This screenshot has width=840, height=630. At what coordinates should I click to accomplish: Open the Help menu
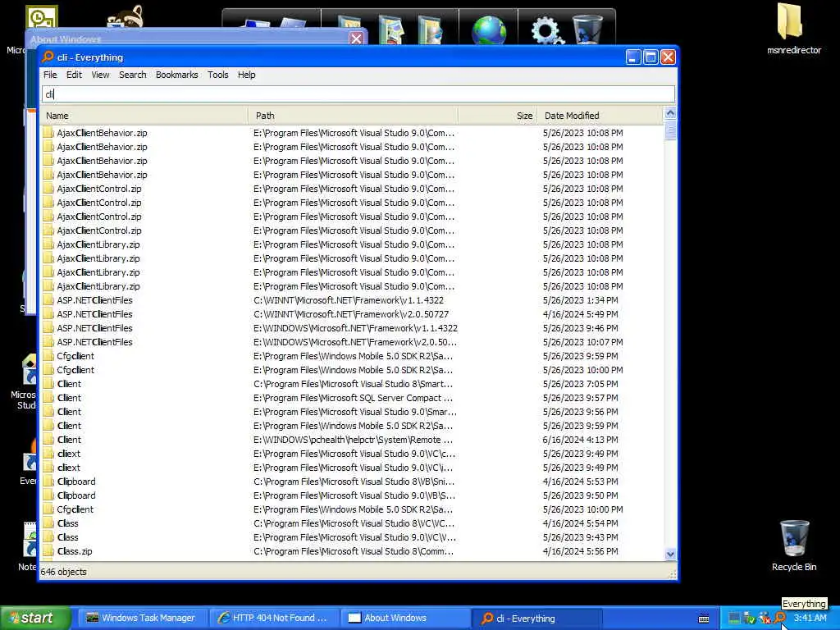pos(246,75)
